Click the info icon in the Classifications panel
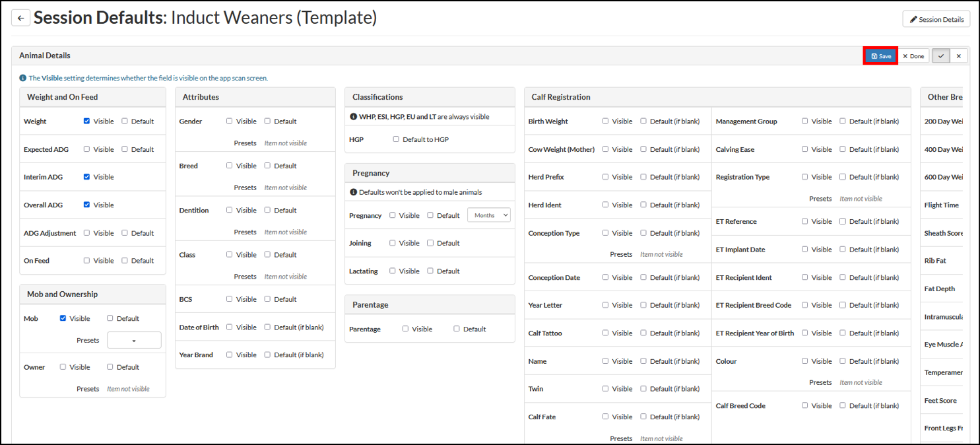The image size is (980, 445). [352, 118]
